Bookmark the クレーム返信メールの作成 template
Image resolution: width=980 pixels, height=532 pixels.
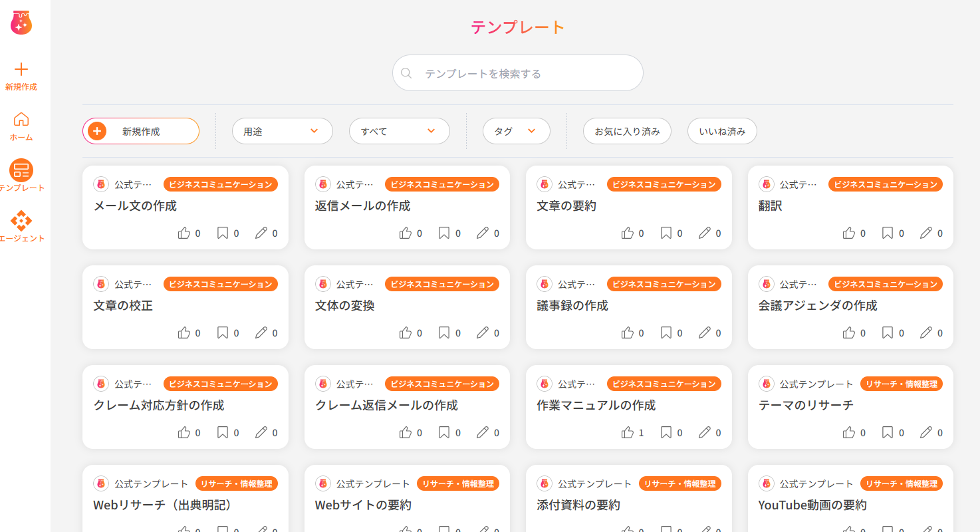[444, 432]
